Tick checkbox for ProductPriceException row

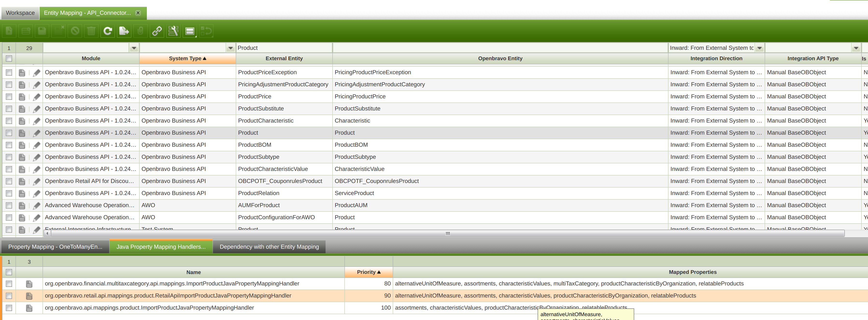9,73
